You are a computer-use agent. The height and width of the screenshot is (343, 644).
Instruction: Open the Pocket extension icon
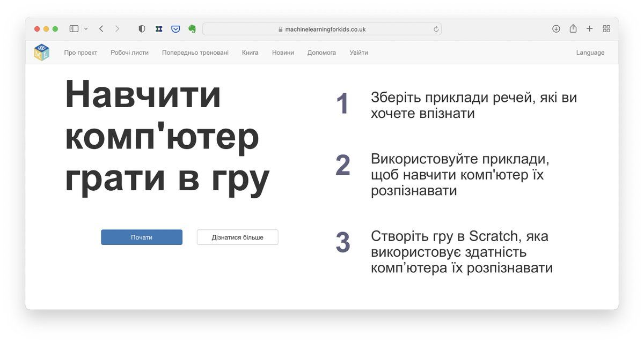tap(175, 29)
